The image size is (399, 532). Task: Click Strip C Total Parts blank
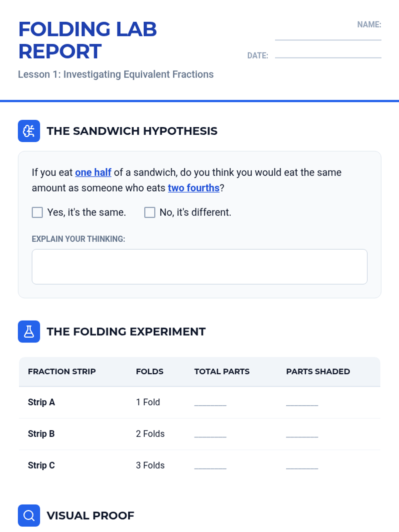(210, 466)
